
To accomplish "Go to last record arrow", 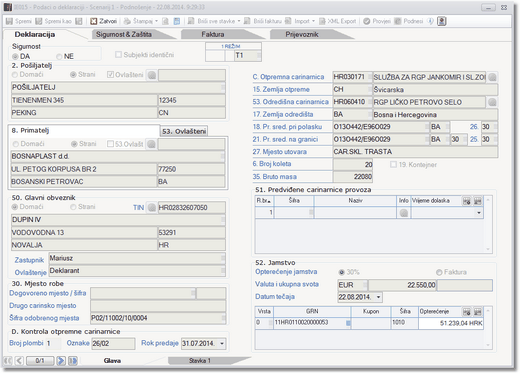I will point(73,361).
